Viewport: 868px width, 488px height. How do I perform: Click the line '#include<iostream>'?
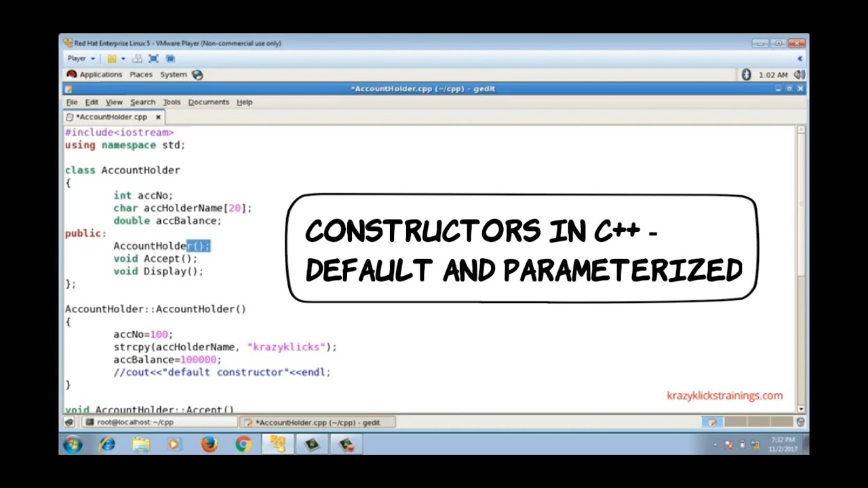pos(119,133)
